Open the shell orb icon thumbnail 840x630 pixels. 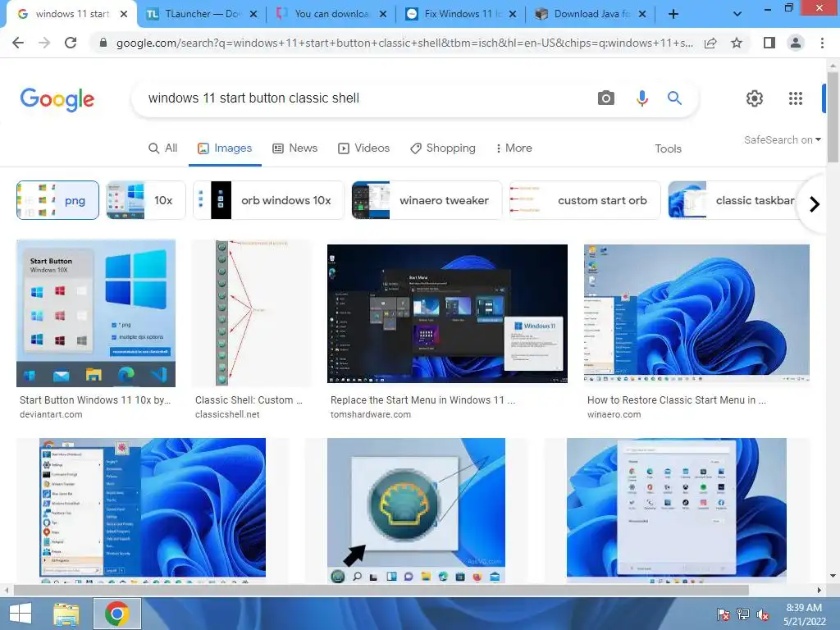(416, 510)
